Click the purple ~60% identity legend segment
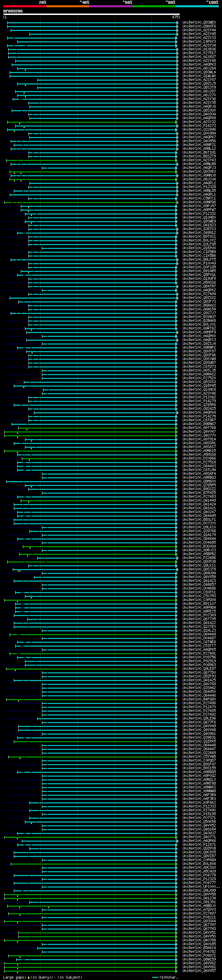 click(111, 6)
